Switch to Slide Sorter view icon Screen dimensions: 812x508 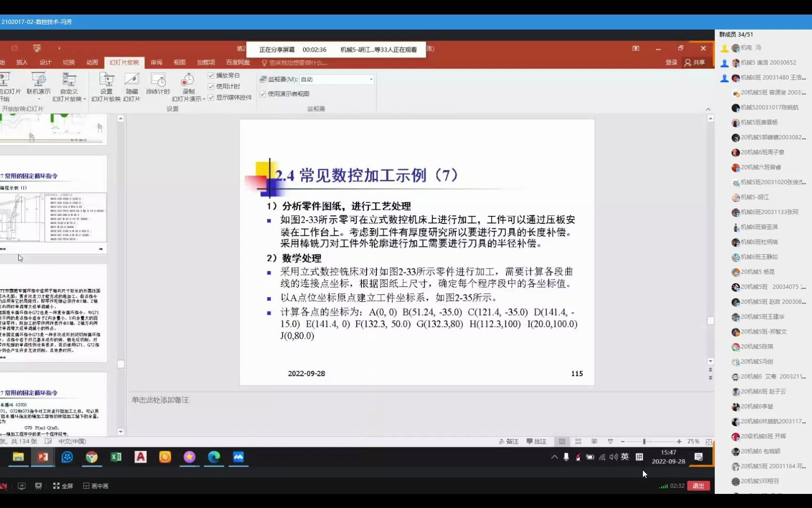click(x=578, y=441)
